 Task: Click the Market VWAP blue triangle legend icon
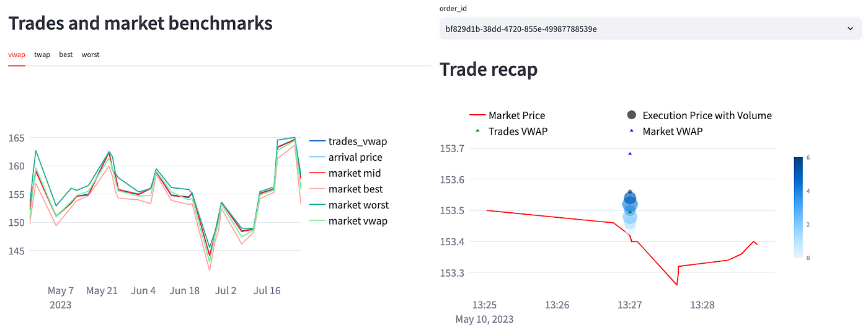click(632, 131)
